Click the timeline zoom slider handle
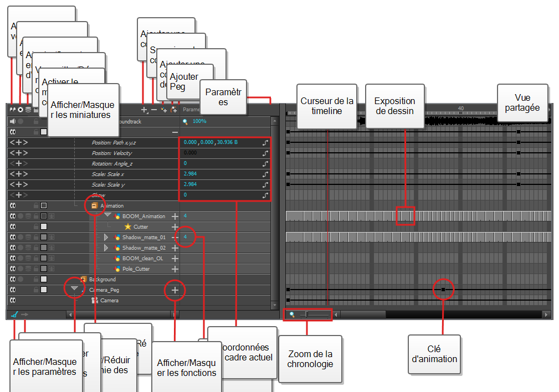The image size is (559, 392). [306, 314]
